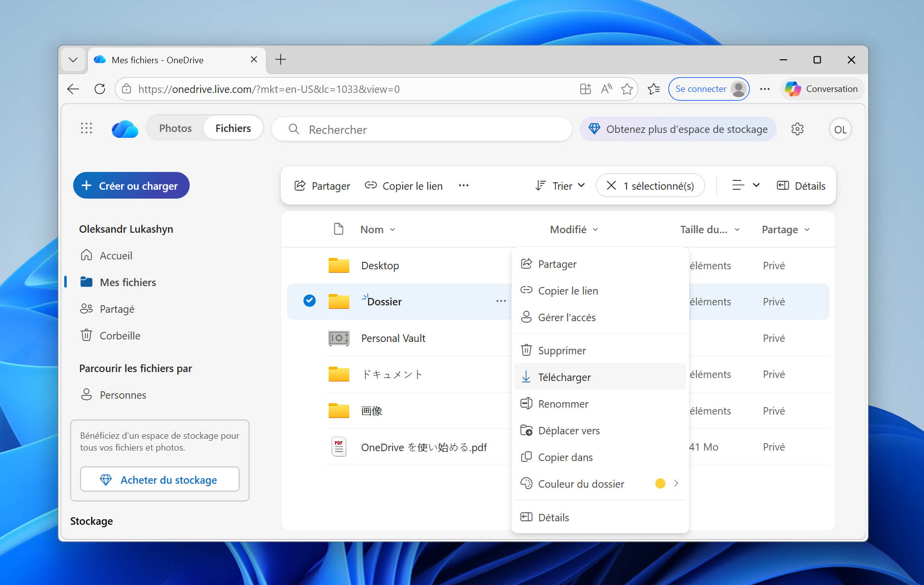Open the settings gear icon
Viewport: 924px width, 585px height.
[x=797, y=129]
